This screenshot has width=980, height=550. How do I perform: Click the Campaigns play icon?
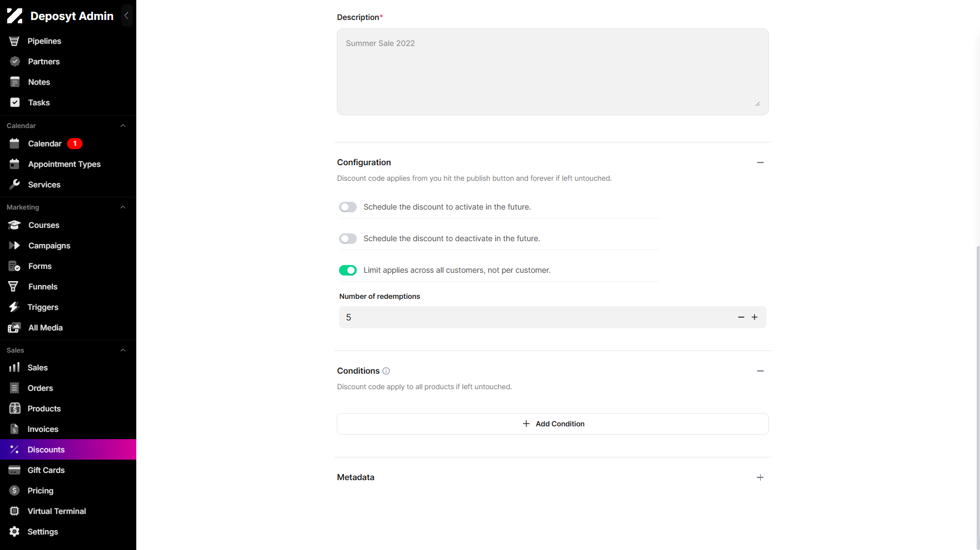click(14, 246)
